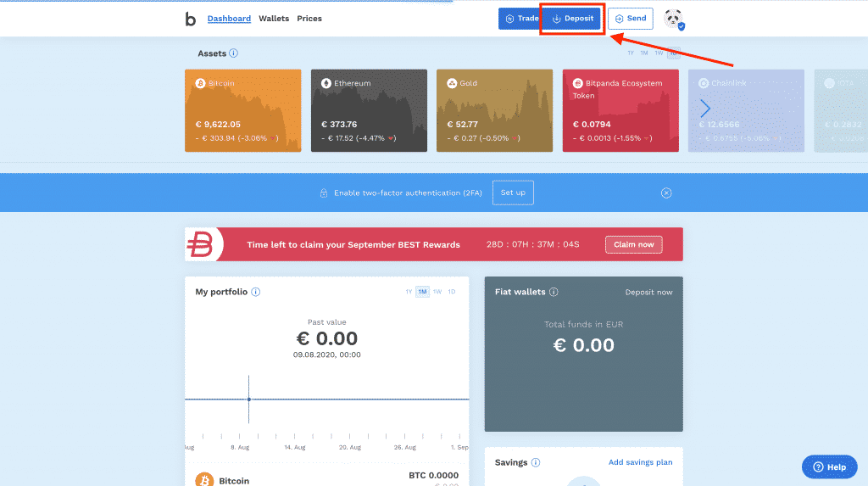Select the 1D portfolio time range
Image resolution: width=868 pixels, height=486 pixels.
452,292
